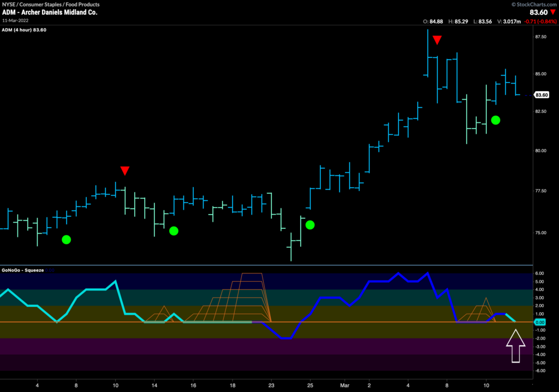Click the '11-Mar-2022' date text
The image size is (559, 392).
click(15, 20)
